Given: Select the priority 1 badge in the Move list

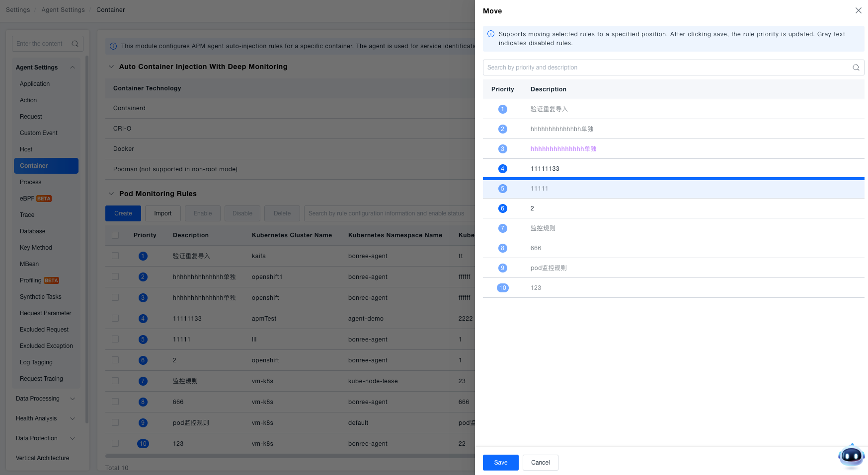Looking at the screenshot, I should click(x=502, y=109).
